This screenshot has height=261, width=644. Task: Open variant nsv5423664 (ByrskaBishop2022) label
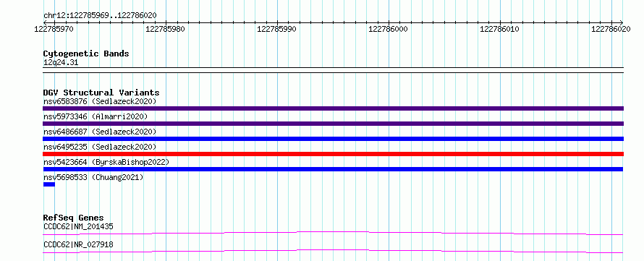point(106,162)
